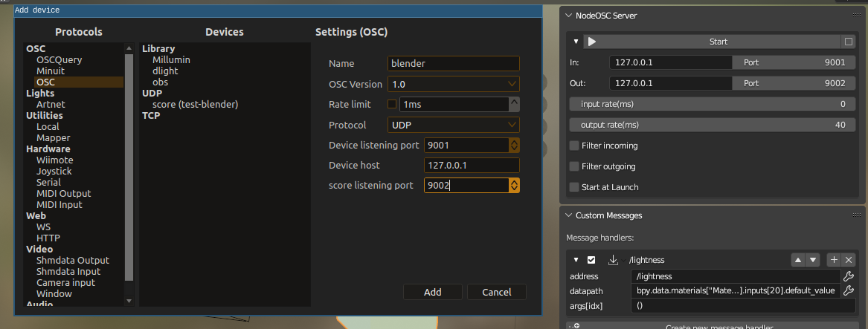Image resolution: width=868 pixels, height=329 pixels.
Task: Disable the /lightness handler checkbox
Action: 591,260
